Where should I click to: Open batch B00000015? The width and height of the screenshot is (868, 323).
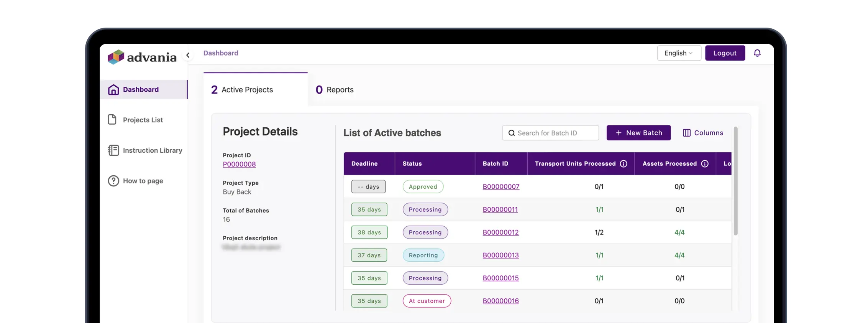(x=500, y=278)
